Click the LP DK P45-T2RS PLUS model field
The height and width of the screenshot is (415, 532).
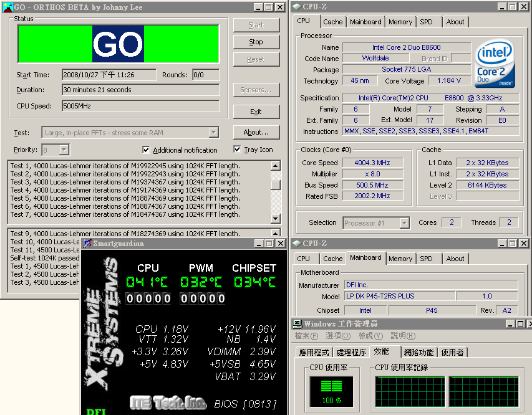(400, 296)
